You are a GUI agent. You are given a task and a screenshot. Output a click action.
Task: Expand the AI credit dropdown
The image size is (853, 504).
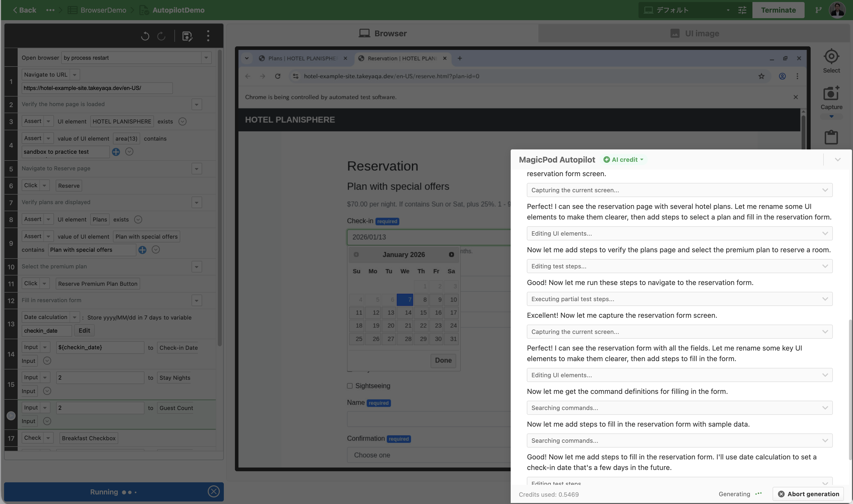point(624,160)
